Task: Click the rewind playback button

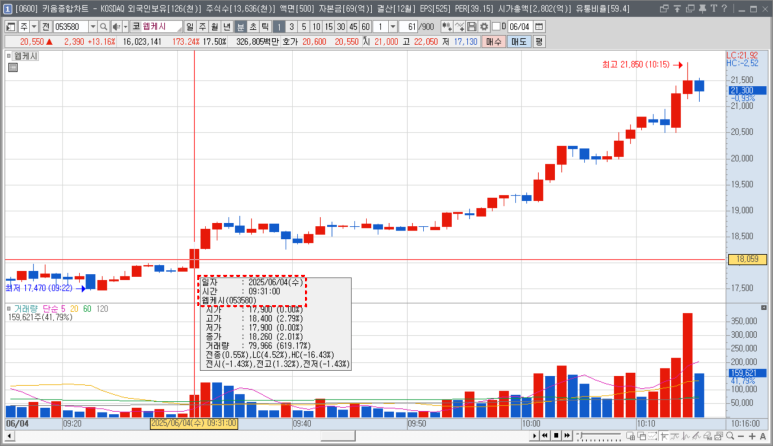Action: pos(545,436)
